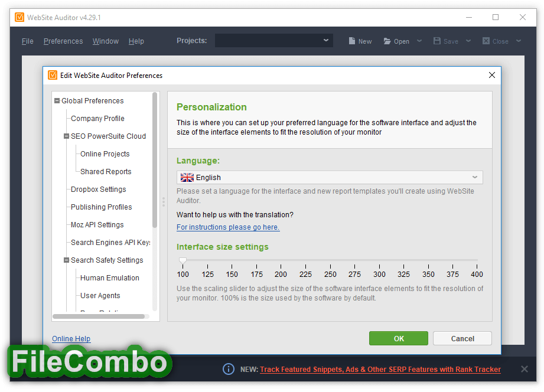Viewport: 544px width, 392px height.
Task: Click the UK flag icon in language box
Action: 187,177
